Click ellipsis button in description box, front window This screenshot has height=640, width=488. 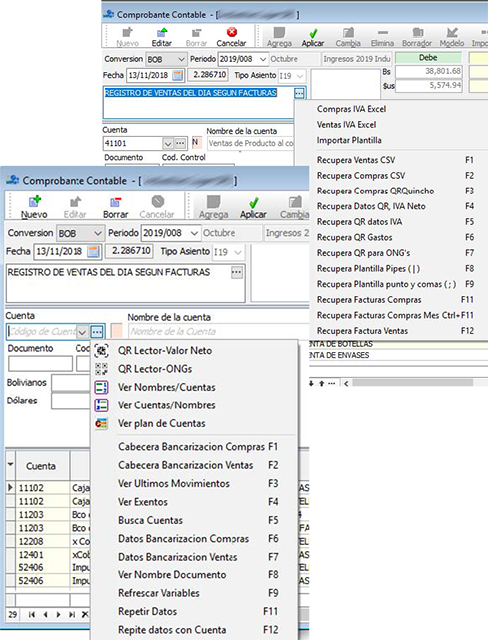tap(237, 272)
